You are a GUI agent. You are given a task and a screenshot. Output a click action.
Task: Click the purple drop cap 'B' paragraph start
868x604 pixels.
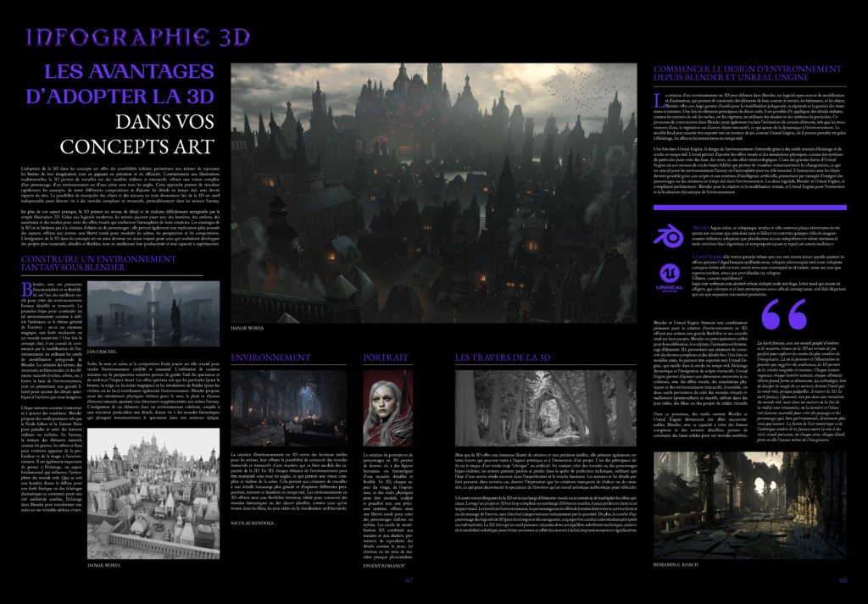point(26,289)
